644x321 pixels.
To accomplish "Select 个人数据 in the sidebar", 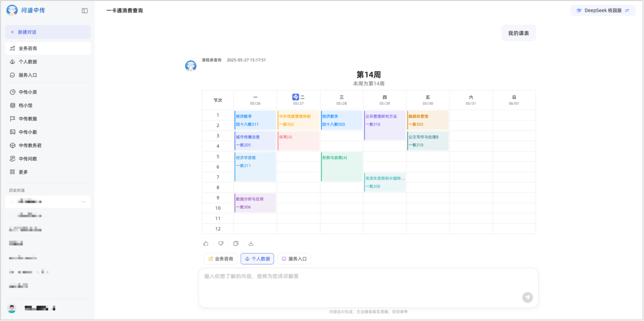I will pos(28,62).
